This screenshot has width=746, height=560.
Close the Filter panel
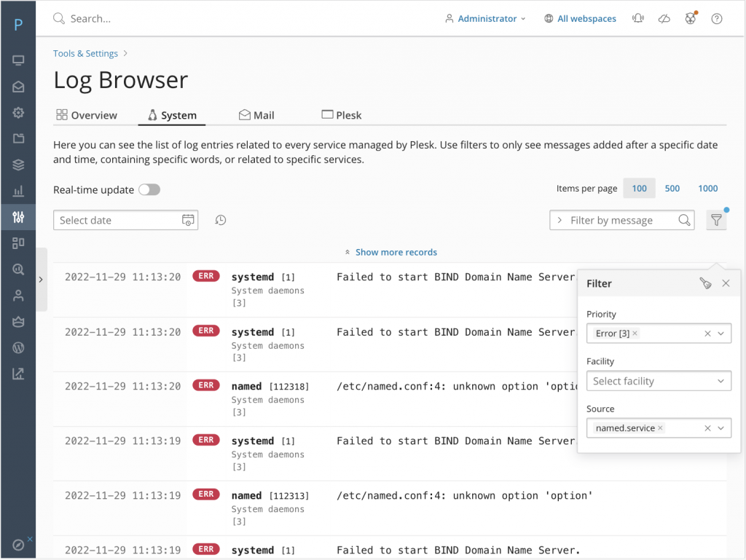coord(726,283)
